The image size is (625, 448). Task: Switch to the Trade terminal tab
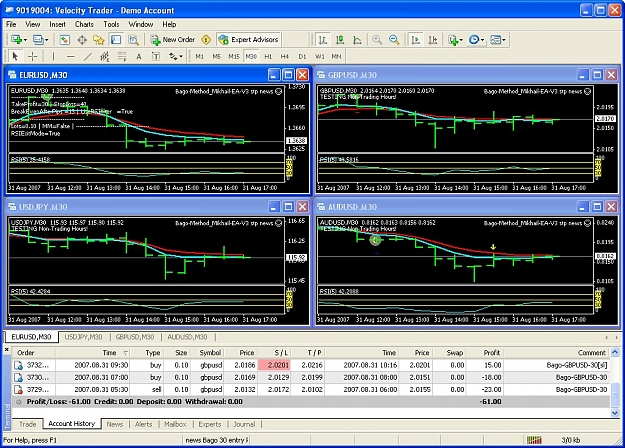point(28,424)
